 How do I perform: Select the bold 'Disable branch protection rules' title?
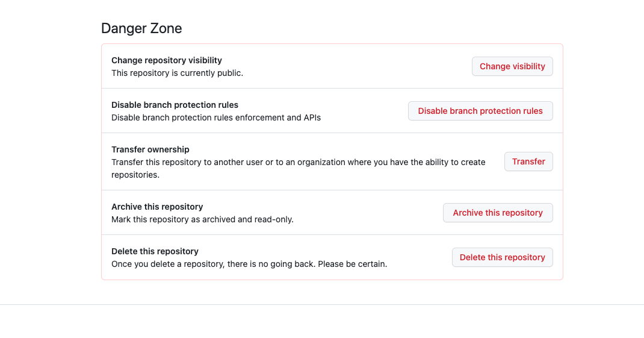[x=175, y=105]
